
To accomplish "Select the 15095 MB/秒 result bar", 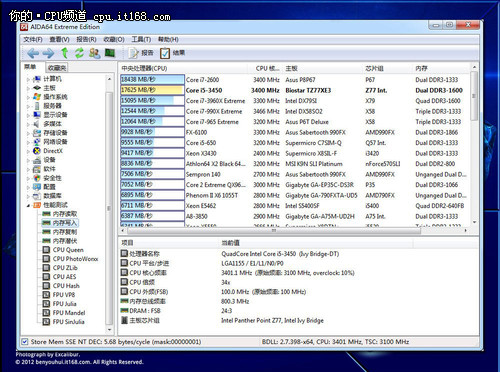I will 152,100.
